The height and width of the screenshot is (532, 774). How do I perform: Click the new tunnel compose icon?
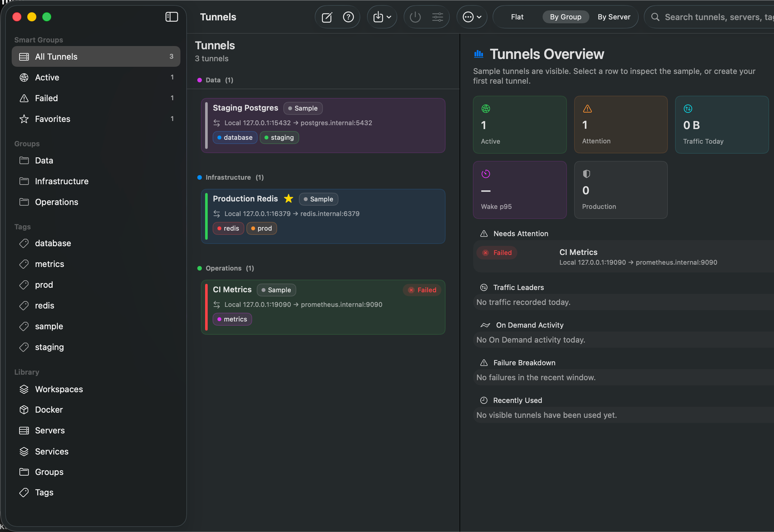coord(327,17)
